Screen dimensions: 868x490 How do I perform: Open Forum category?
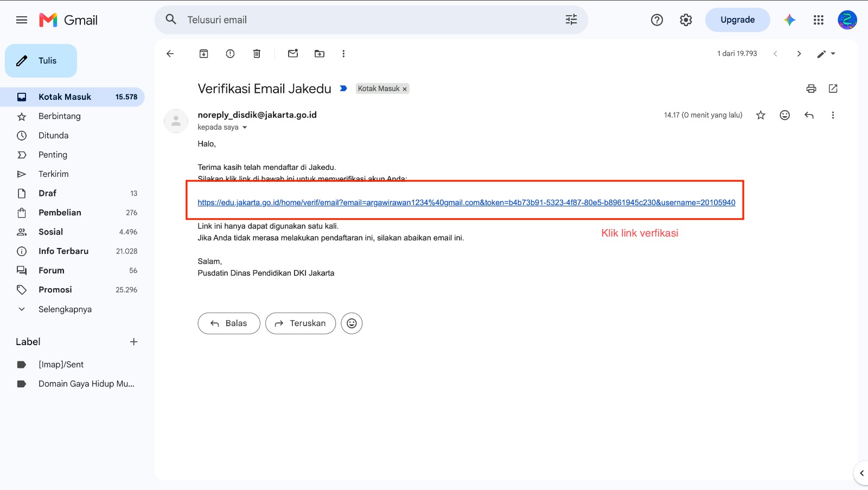(72, 270)
